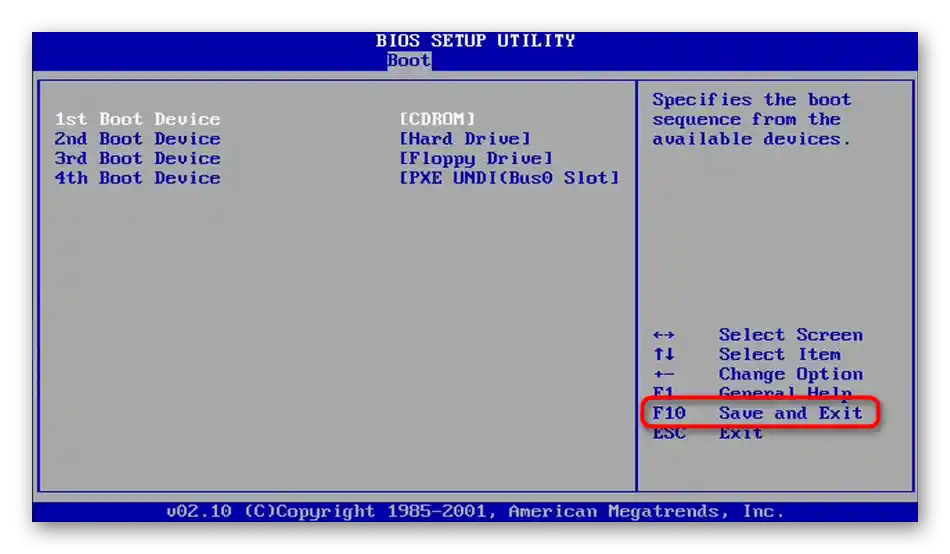950x554 pixels.
Task: Select 4th Boot Device label
Action: [x=138, y=178]
